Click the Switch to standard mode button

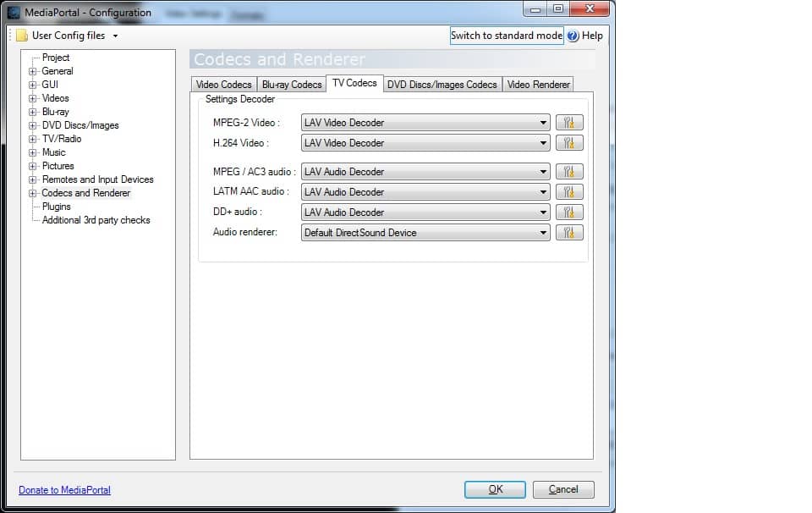point(506,36)
